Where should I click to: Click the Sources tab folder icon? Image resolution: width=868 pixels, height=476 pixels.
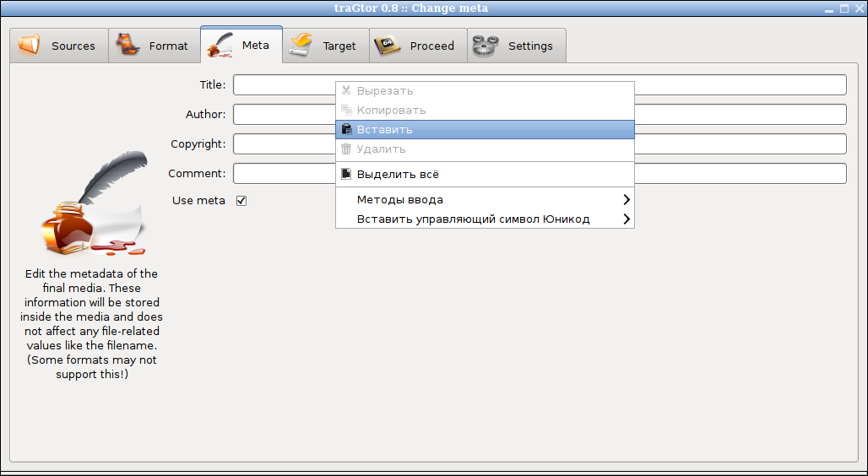[28, 46]
